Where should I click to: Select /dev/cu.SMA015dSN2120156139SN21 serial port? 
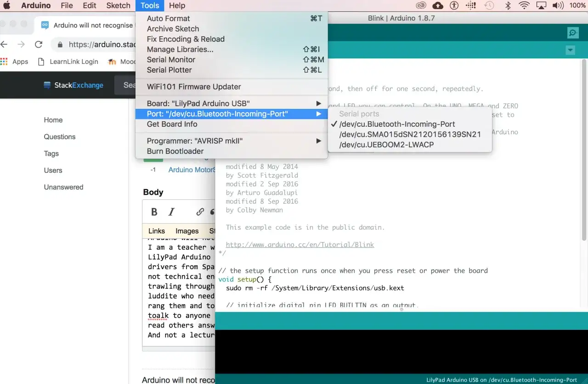tap(410, 134)
